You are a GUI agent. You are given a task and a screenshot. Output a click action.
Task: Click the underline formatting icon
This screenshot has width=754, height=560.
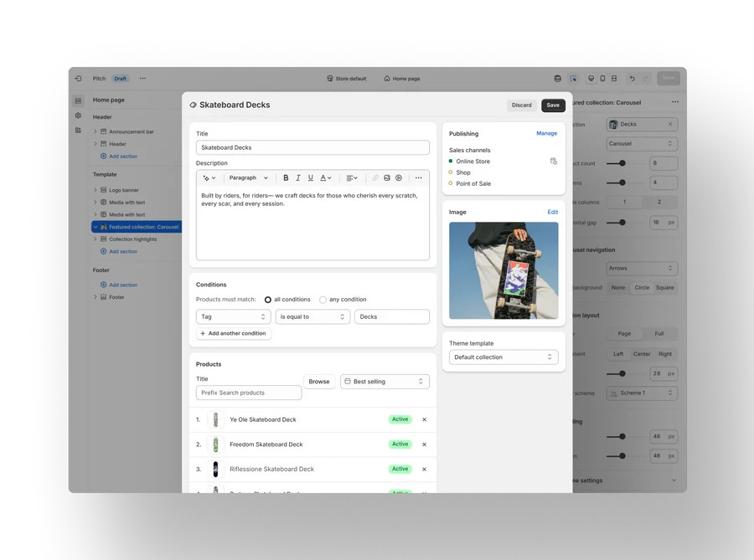click(311, 177)
